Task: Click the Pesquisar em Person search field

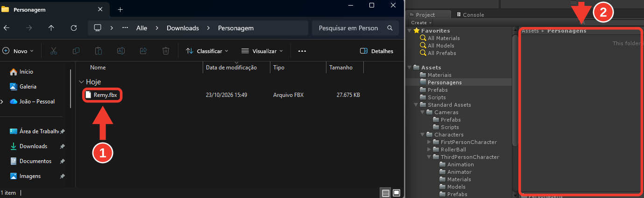Action: click(355, 28)
